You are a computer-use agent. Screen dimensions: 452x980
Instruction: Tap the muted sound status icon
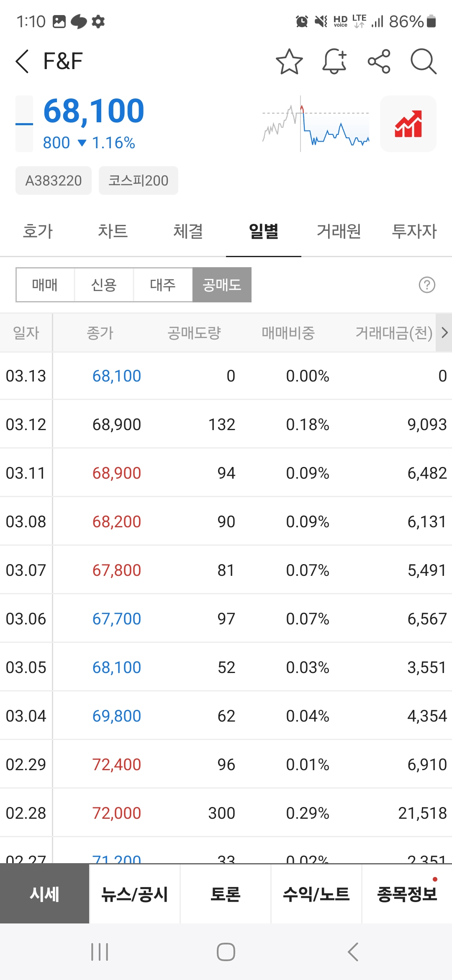point(321,21)
